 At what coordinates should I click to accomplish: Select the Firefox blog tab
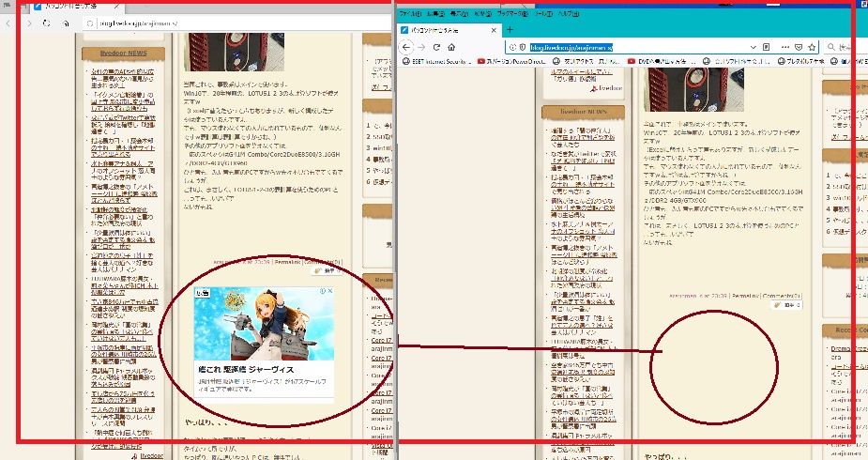tap(449, 30)
